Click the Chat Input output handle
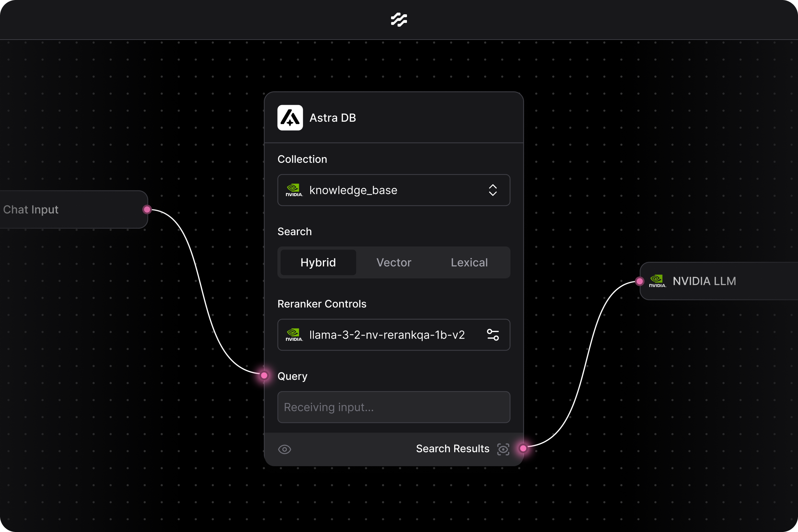Screen dimensions: 798x532 tap(147, 210)
